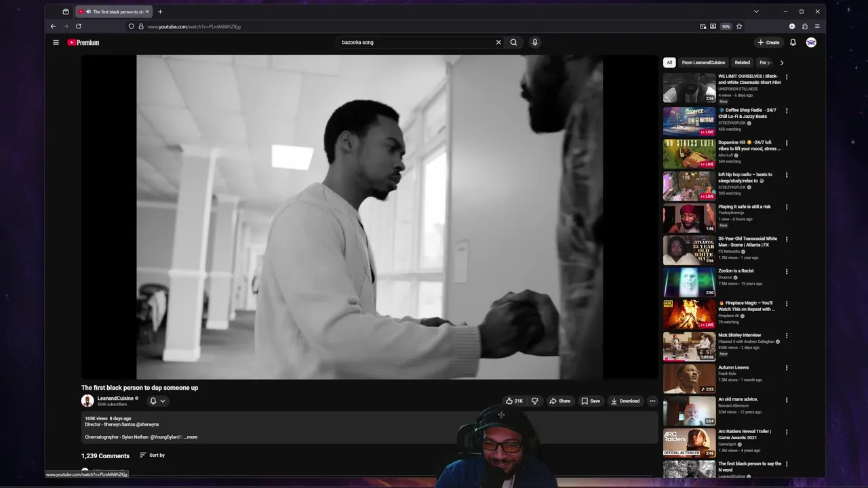This screenshot has width=868, height=488.
Task: Dislike the video
Action: (535, 401)
